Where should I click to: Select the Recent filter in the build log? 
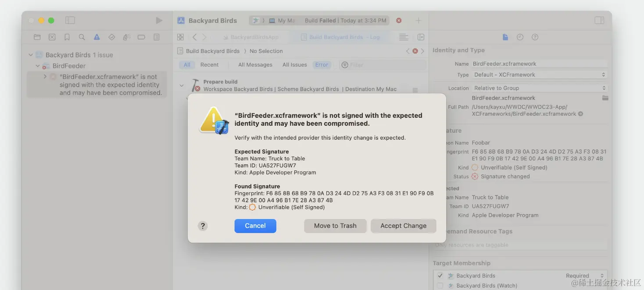pos(209,65)
